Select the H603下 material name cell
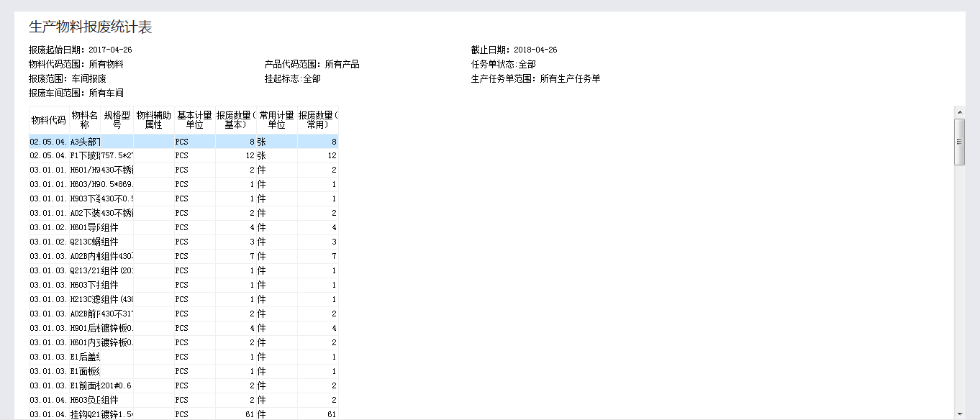980x420 pixels. pyautogui.click(x=85, y=285)
